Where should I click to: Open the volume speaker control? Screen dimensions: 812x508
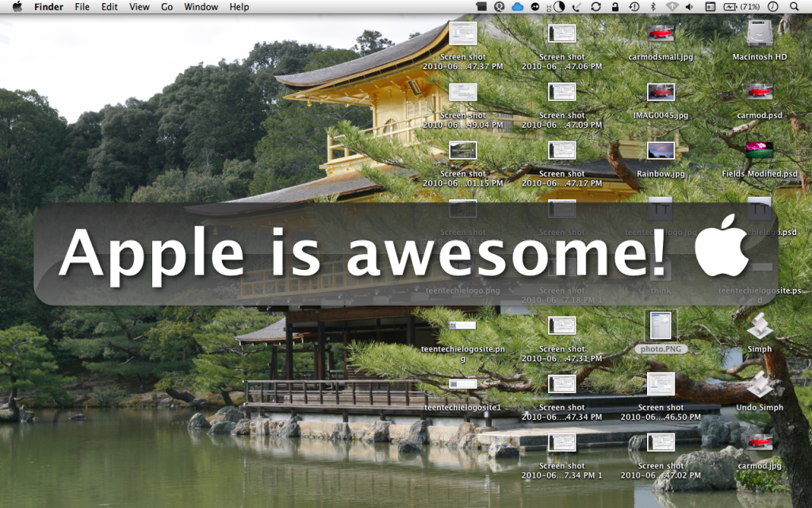point(688,6)
